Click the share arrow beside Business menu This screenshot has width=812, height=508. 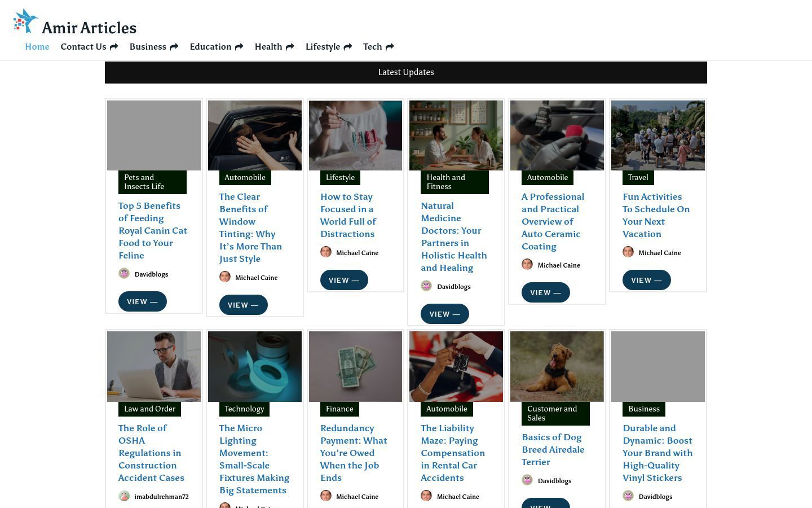[x=174, y=47]
